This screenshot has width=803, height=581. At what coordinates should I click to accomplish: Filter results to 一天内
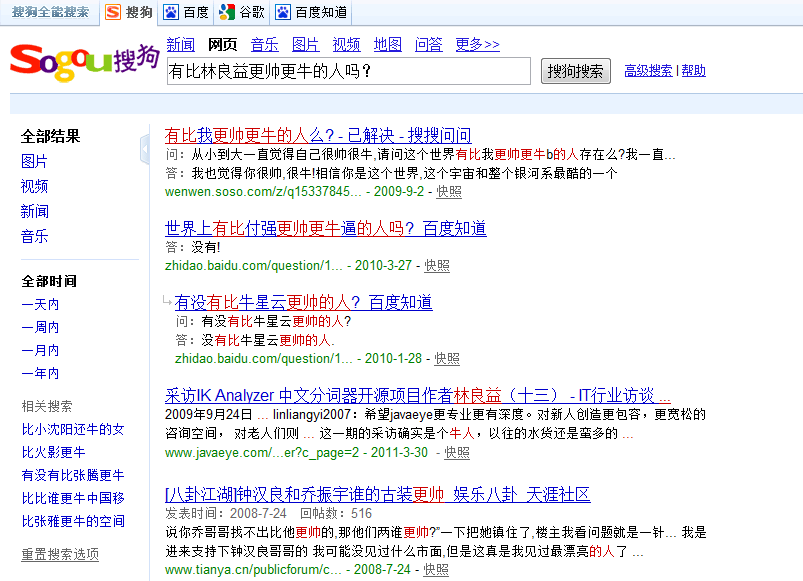tap(40, 305)
